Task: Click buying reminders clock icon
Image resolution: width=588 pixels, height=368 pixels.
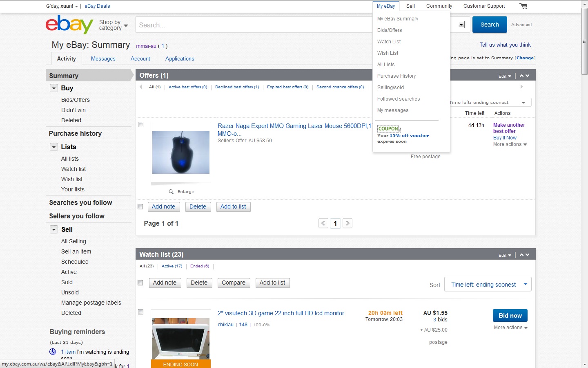Action: coord(53,352)
